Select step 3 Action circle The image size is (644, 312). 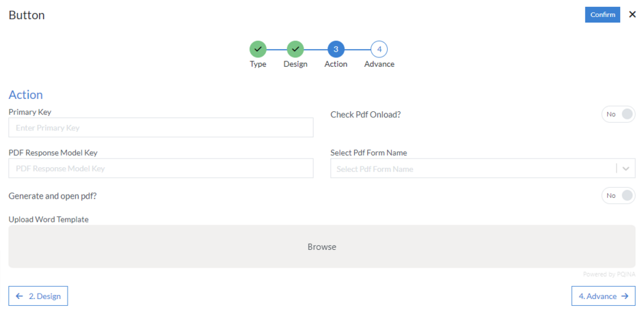click(336, 49)
